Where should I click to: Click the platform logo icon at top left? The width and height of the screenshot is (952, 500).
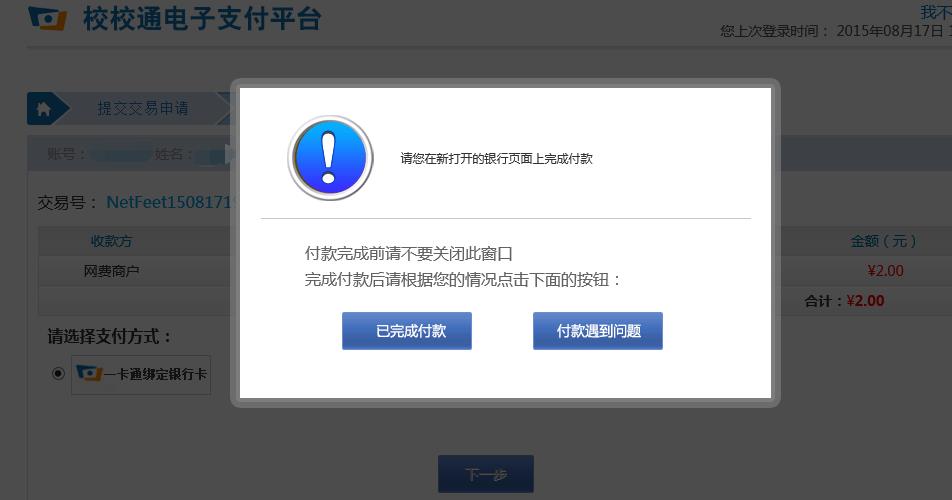[x=47, y=18]
